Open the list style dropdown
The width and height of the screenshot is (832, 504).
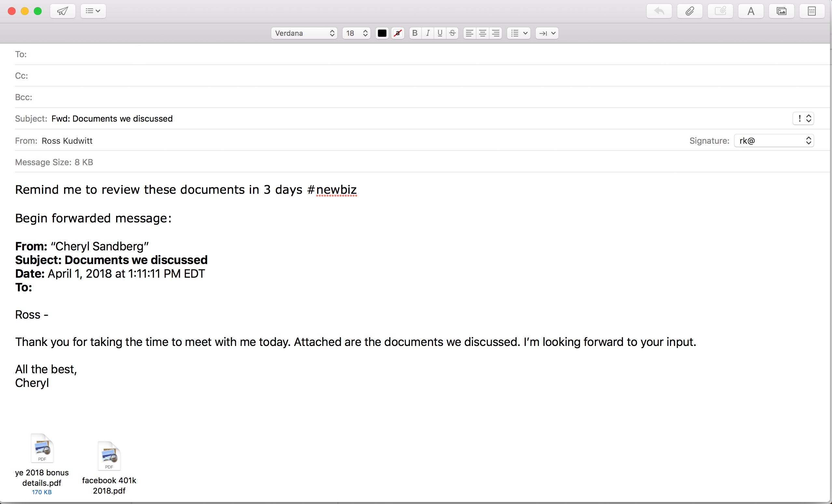(519, 33)
